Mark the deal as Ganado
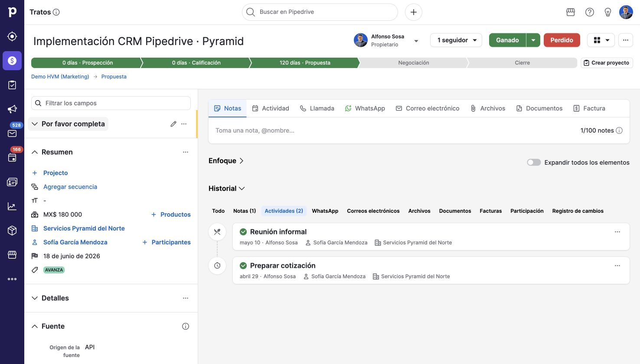Screen dimensions: 640x364 click(507, 40)
